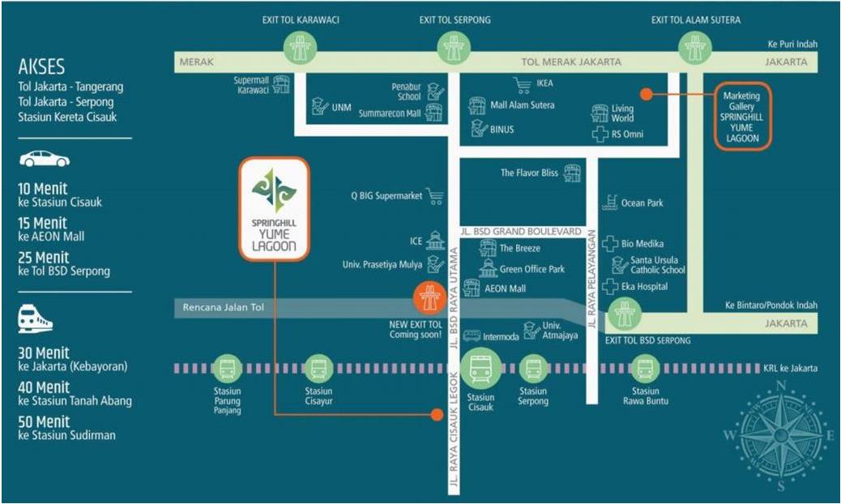Image resolution: width=841 pixels, height=504 pixels.
Task: Open the Marketing Gallery Springhill Yume Lagoon box
Action: coord(743,117)
